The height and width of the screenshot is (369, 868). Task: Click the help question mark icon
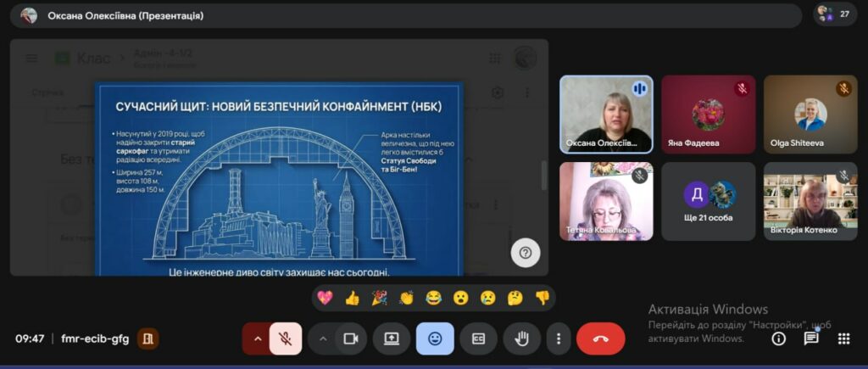click(x=526, y=252)
